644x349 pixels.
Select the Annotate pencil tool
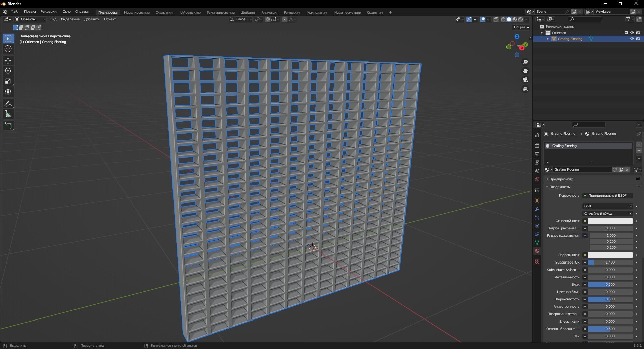pyautogui.click(x=8, y=104)
